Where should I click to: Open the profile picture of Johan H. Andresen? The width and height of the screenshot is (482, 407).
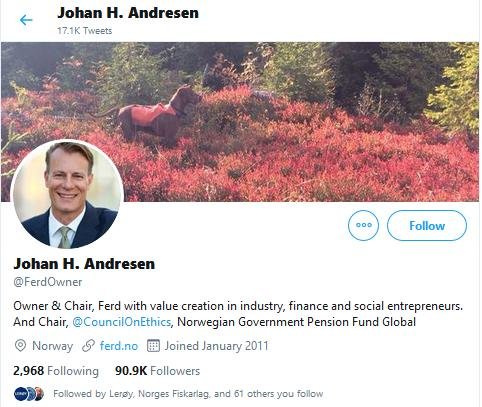pyautogui.click(x=68, y=194)
